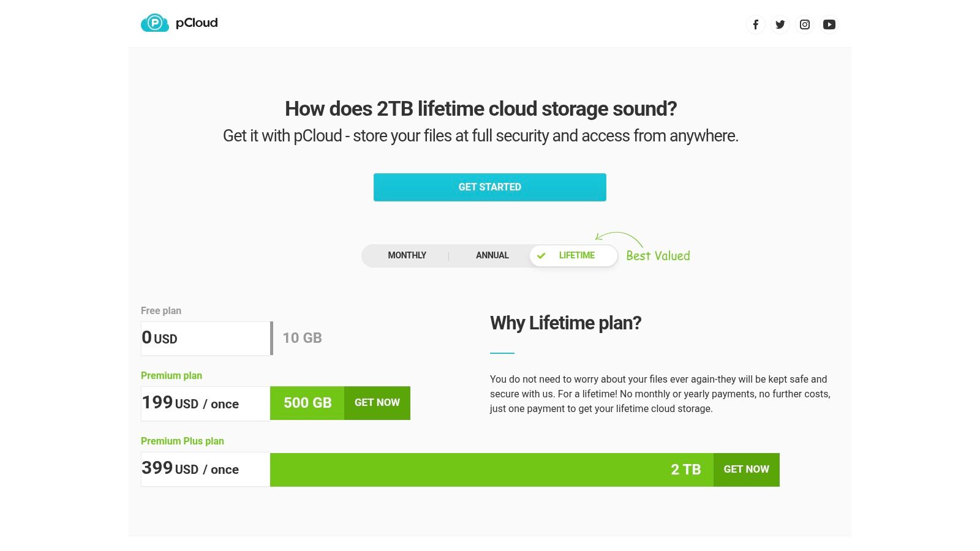The width and height of the screenshot is (980, 551).
Task: Click the checkmark inside the Lifetime selector
Action: (x=541, y=256)
